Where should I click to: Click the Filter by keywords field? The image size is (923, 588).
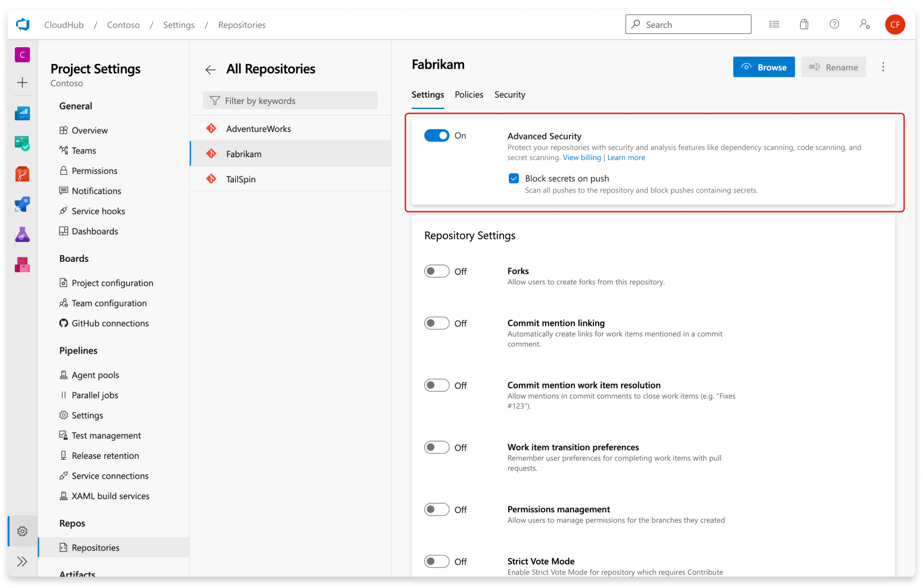point(290,100)
